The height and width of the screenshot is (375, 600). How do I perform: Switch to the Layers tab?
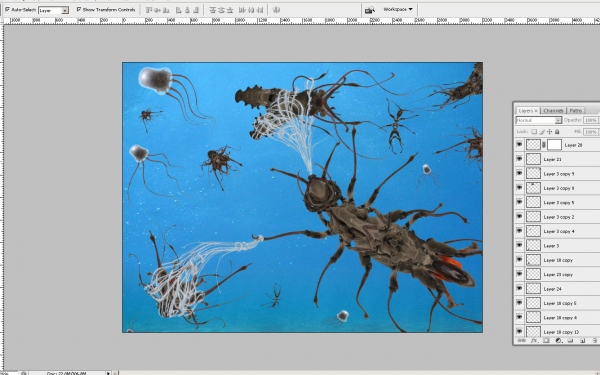pyautogui.click(x=528, y=111)
